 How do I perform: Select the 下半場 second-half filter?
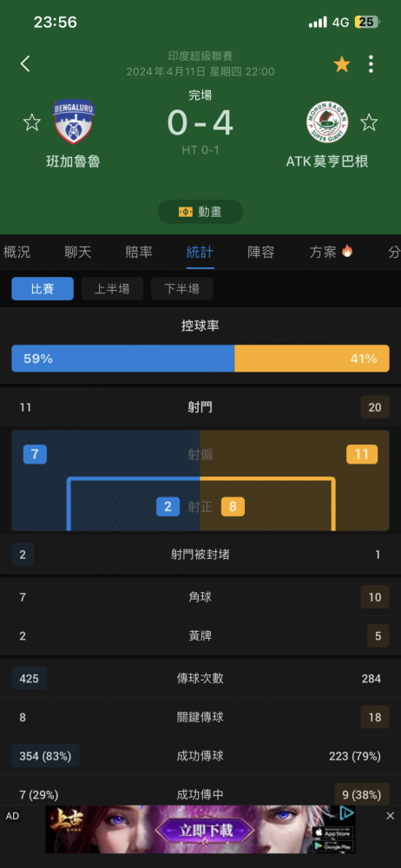point(181,289)
